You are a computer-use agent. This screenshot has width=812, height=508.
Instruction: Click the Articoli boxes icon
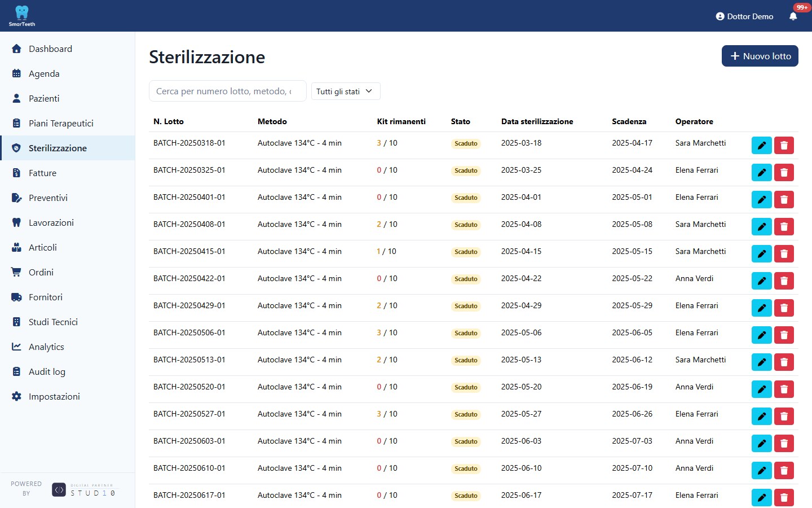[x=16, y=247]
